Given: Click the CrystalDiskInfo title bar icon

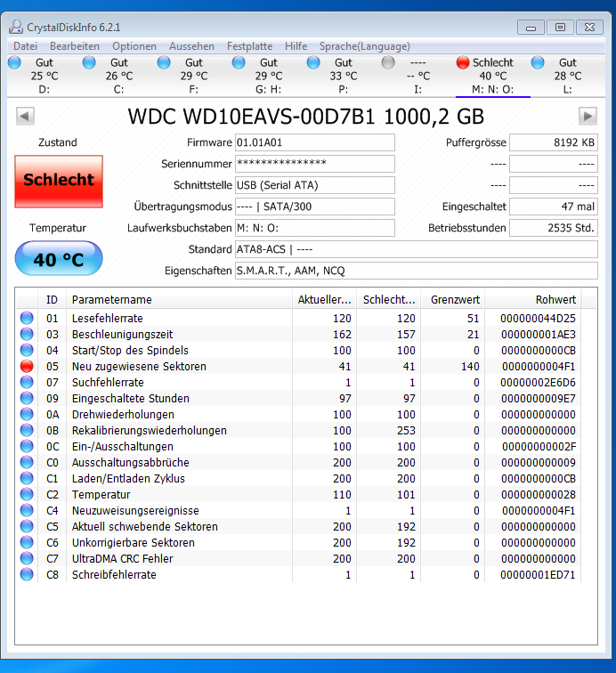Looking at the screenshot, I should 16,27.
